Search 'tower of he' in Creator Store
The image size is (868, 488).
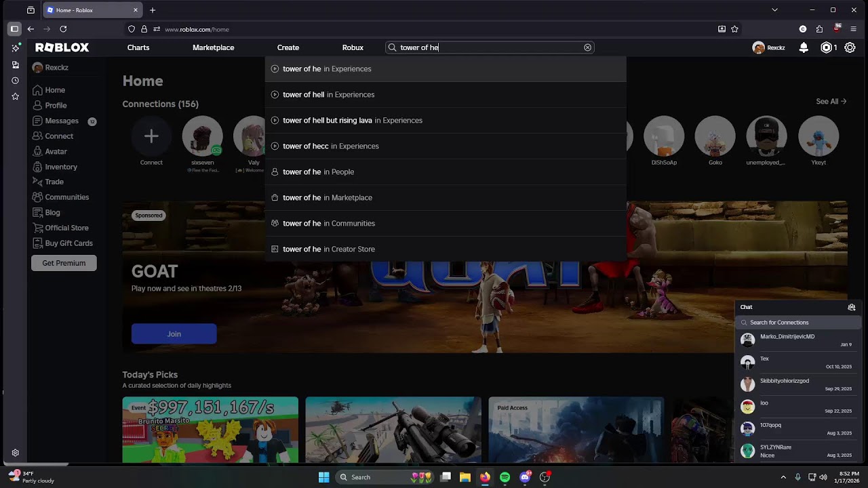click(x=446, y=249)
